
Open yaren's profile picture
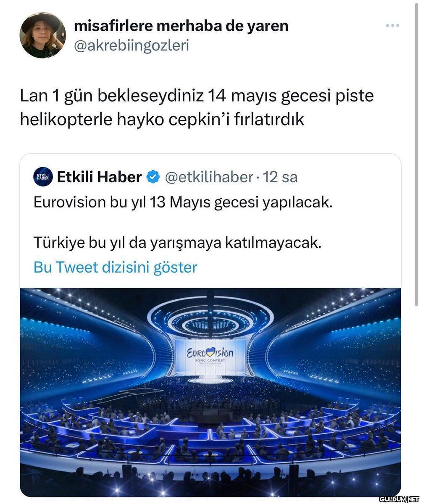(x=43, y=35)
